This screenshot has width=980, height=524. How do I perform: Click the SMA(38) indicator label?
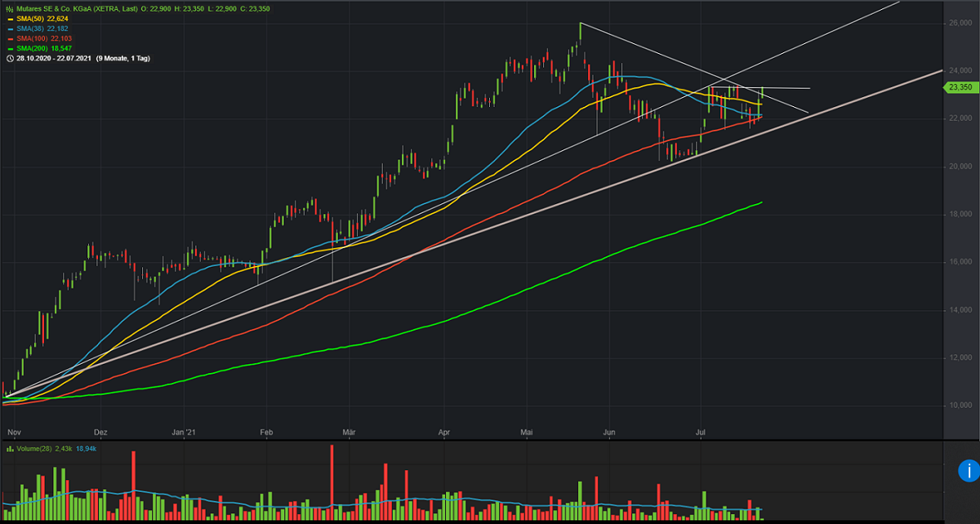[x=31, y=29]
